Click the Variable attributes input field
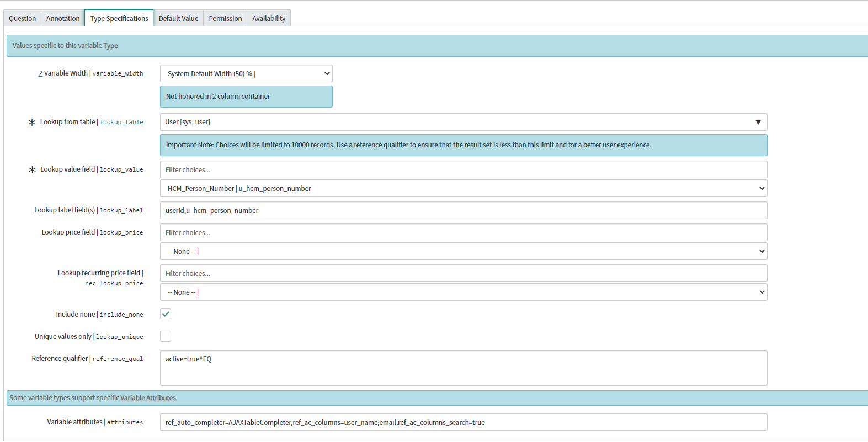 pos(464,423)
